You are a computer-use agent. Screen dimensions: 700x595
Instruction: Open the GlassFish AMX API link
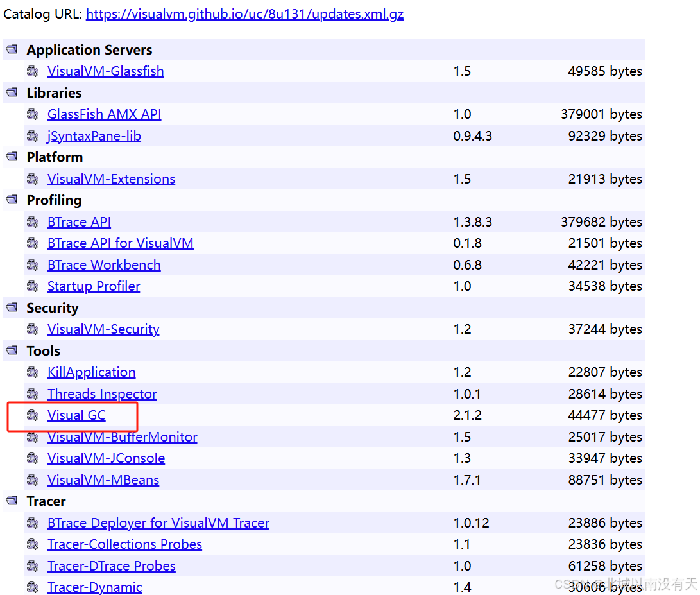coord(105,114)
